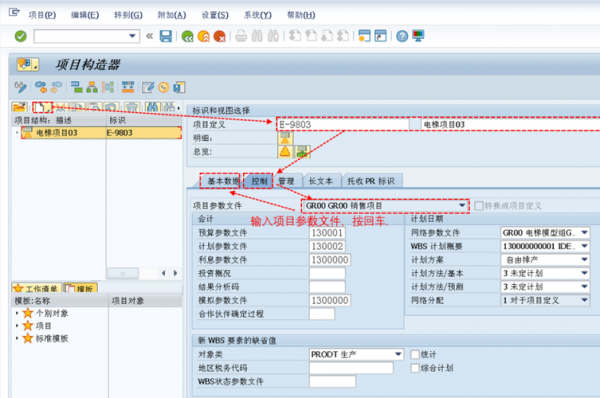Click the yellow triangle WBS overview icon
This screenshot has height=398, width=600.
click(x=285, y=152)
